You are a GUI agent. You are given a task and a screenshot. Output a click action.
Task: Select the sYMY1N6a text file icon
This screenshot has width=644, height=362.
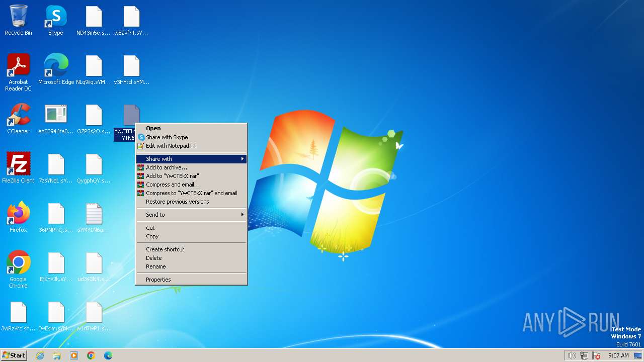coord(94,218)
